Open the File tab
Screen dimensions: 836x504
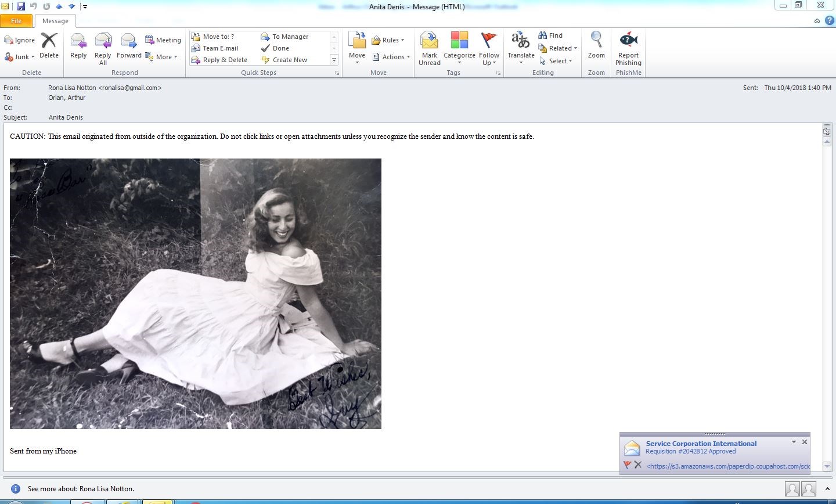(x=16, y=21)
